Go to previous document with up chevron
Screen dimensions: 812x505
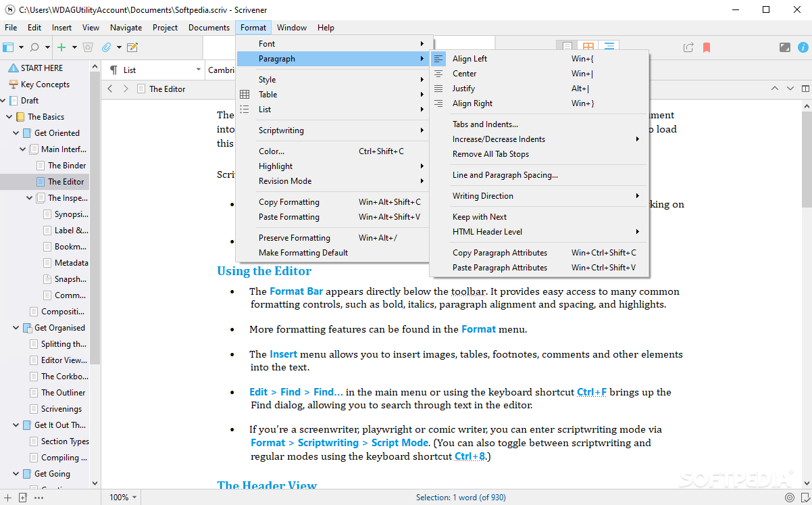coord(775,89)
